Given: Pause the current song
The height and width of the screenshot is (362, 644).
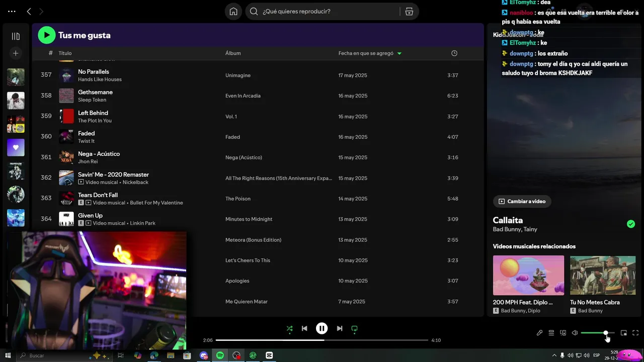Looking at the screenshot, I should [322, 328].
